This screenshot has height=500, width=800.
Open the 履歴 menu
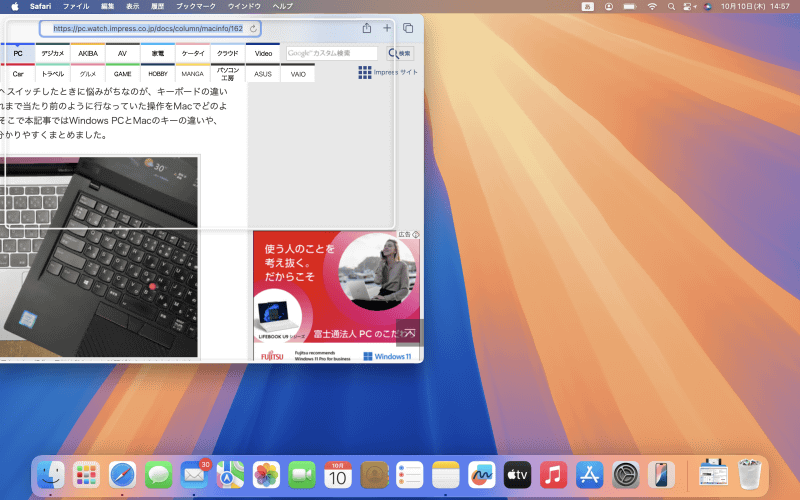[x=158, y=7]
